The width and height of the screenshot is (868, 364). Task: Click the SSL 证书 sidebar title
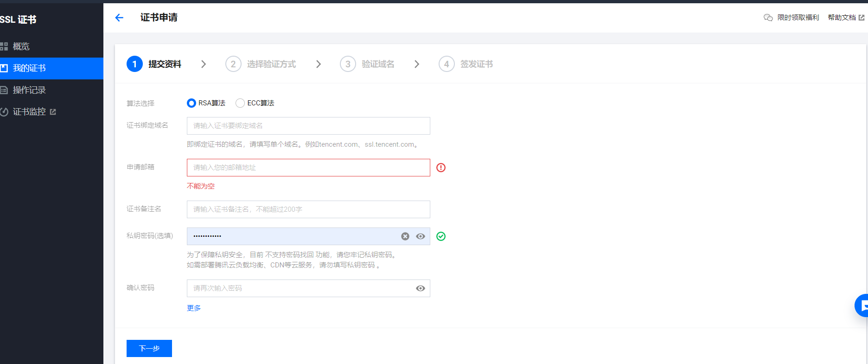coord(18,19)
